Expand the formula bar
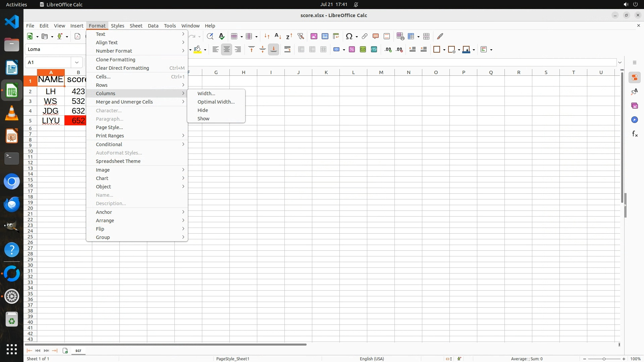 click(x=620, y=62)
